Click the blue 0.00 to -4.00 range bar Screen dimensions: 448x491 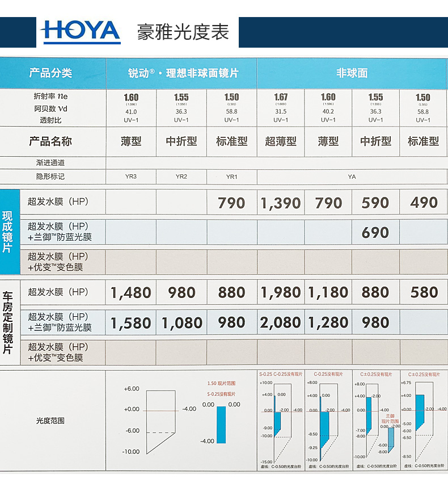[x=221, y=425]
